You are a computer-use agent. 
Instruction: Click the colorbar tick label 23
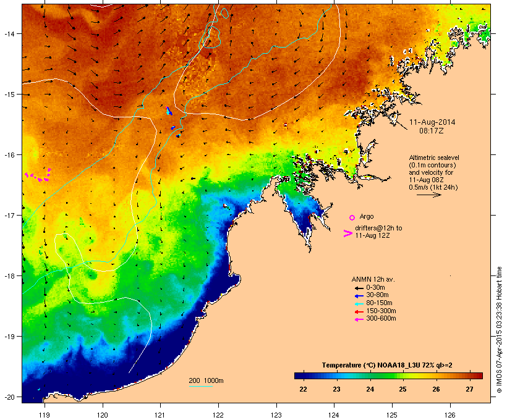click(336, 389)
